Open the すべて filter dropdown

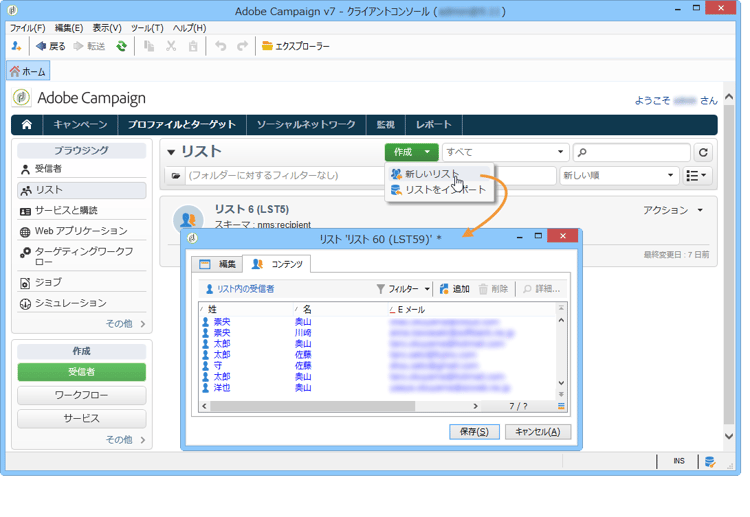pos(506,152)
